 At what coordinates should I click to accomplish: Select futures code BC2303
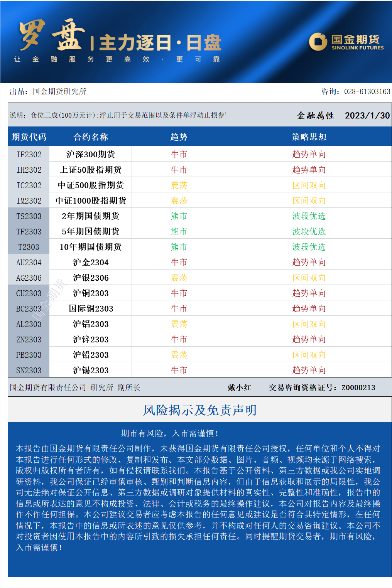[x=29, y=308]
